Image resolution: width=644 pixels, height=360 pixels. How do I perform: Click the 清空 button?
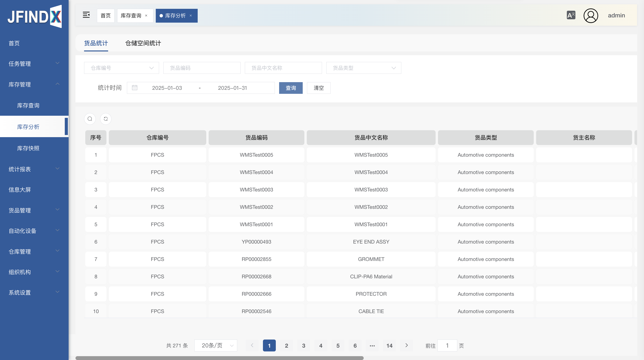(x=318, y=88)
